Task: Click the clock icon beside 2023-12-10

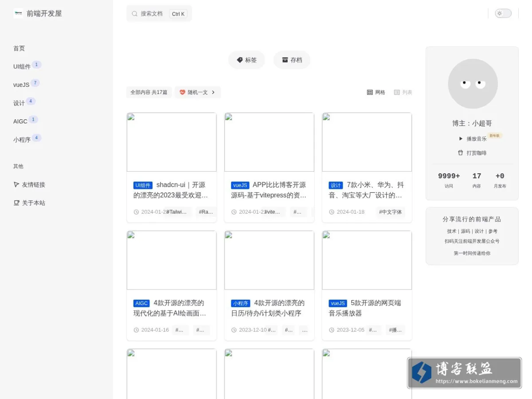Action: click(x=234, y=330)
